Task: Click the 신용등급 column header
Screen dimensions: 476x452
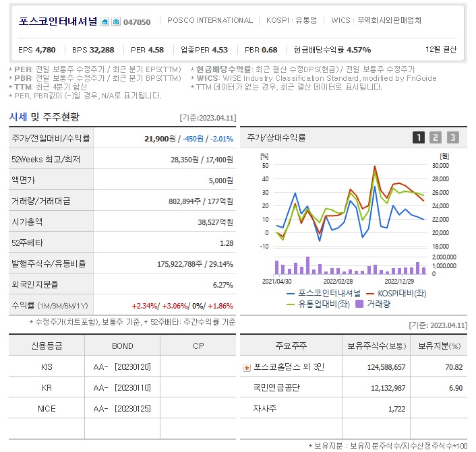Action: [47, 346]
